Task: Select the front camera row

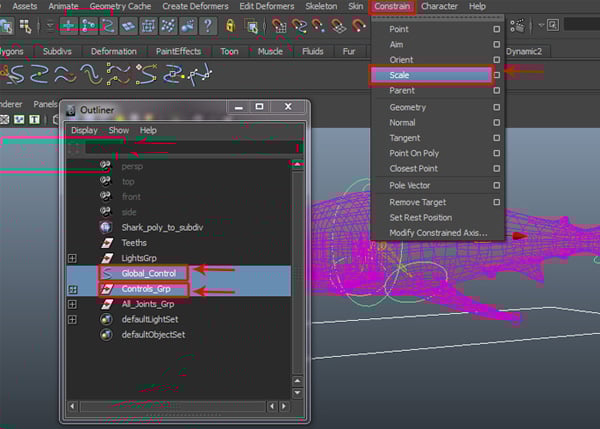Action: tap(131, 197)
